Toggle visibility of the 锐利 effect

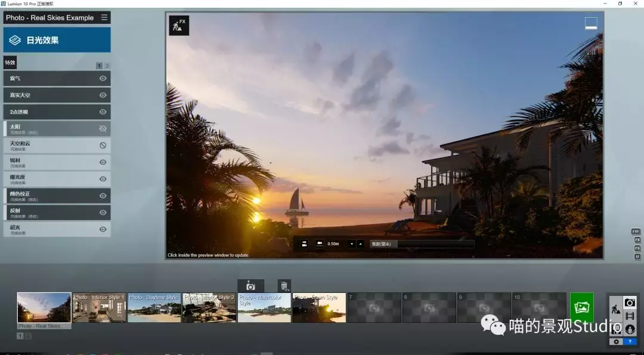point(103,162)
